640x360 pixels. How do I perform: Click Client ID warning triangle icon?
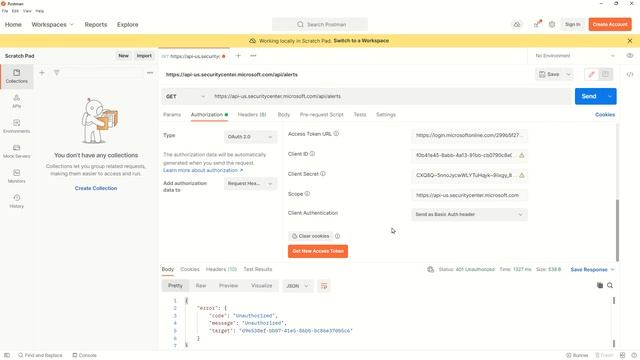pyautogui.click(x=522, y=156)
